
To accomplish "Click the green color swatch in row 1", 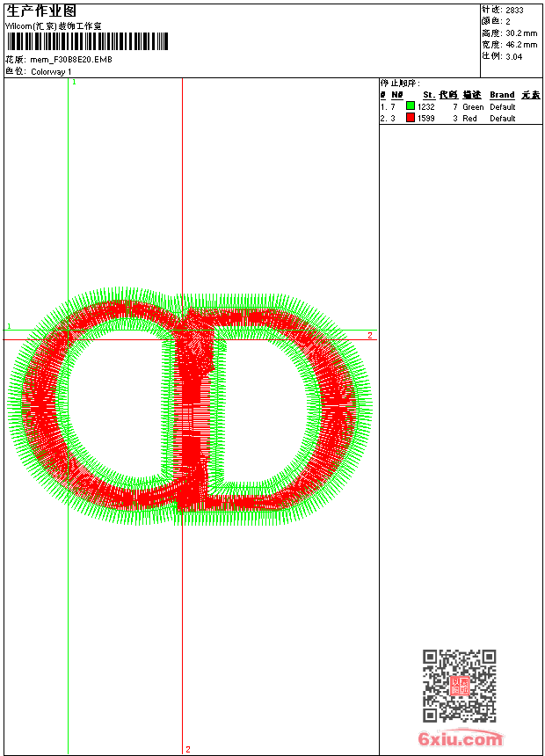I will 411,105.
